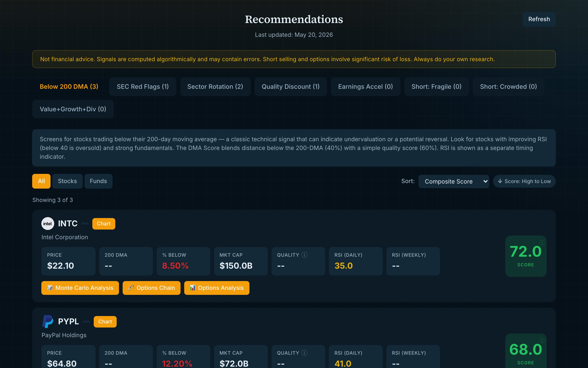Select the All filter
The height and width of the screenshot is (368, 588).
point(41,181)
